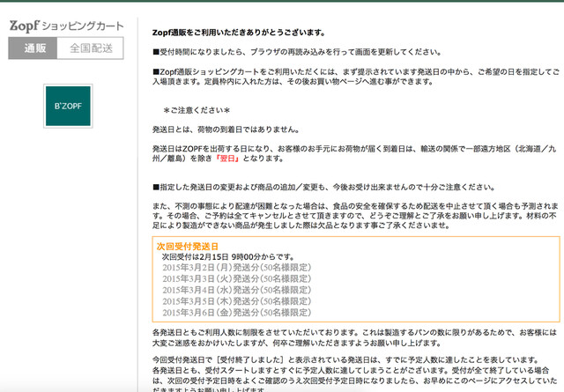Screen dimensions: 564x392
Task: Click the ショッピングカート title text
Action: [85, 27]
